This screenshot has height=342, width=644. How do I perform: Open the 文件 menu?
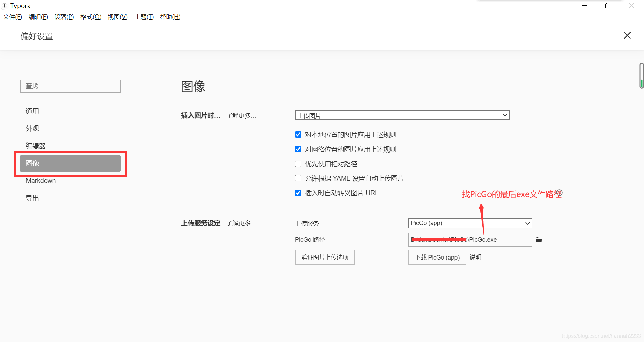point(12,17)
